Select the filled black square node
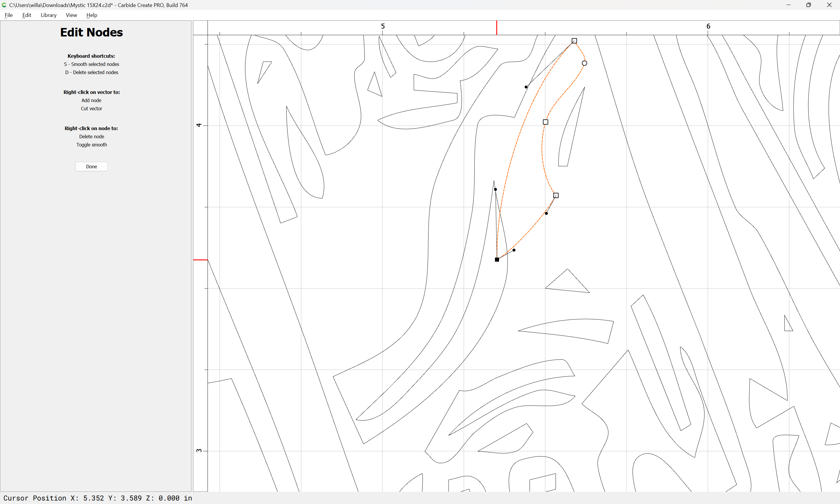 [x=497, y=260]
